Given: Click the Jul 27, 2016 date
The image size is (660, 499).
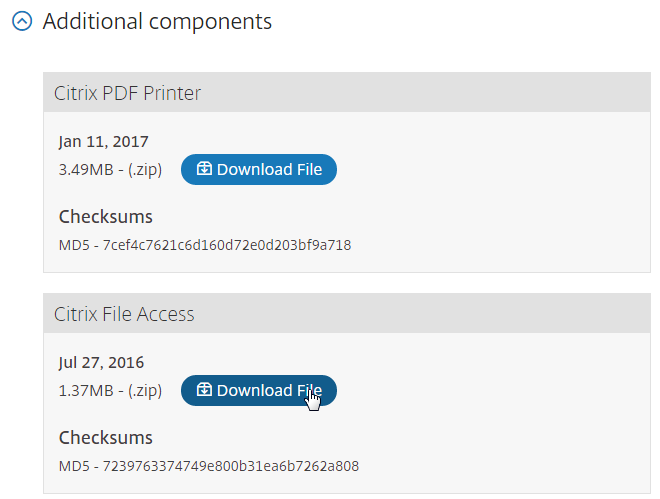Looking at the screenshot, I should 101,362.
